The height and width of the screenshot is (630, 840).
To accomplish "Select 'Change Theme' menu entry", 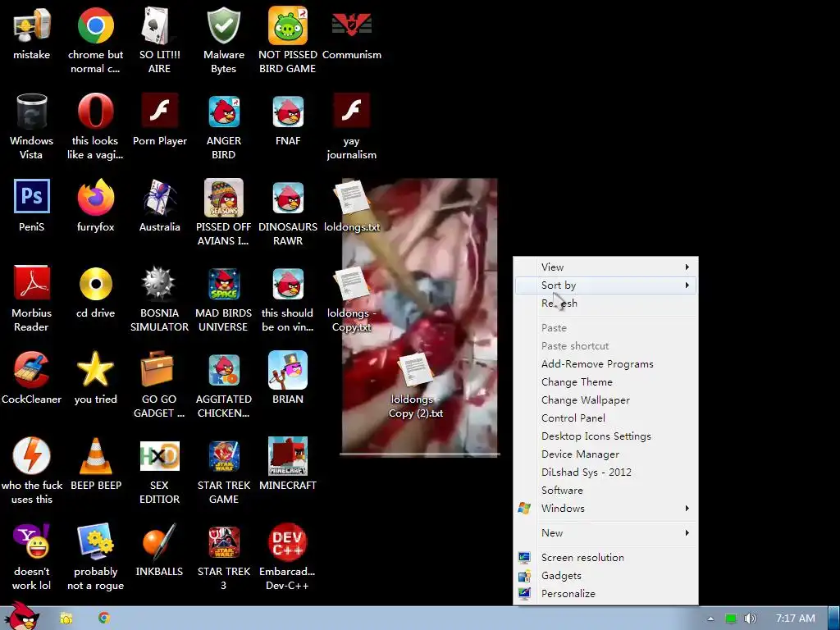I will [x=605, y=382].
